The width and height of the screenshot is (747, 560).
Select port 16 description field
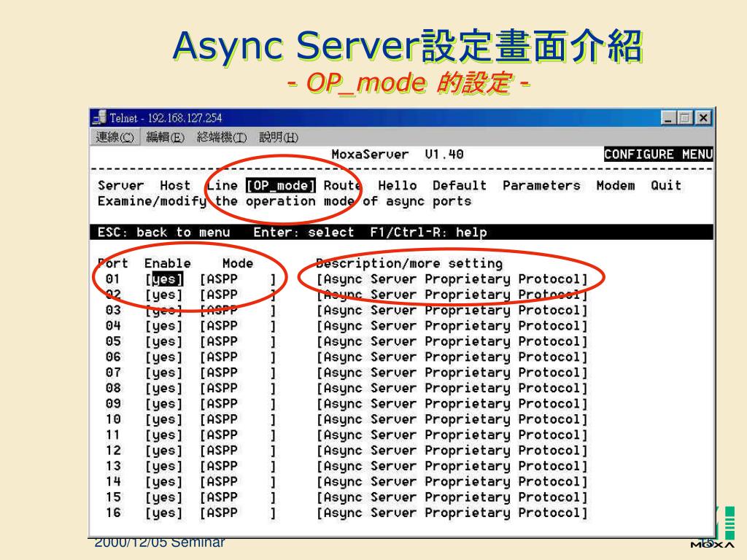point(452,513)
